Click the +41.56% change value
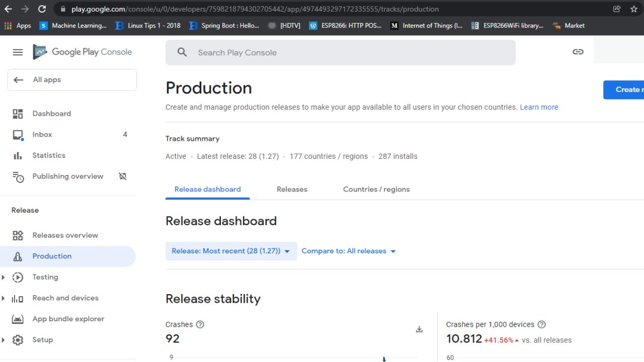Image resolution: width=644 pixels, height=362 pixels. [x=499, y=340]
